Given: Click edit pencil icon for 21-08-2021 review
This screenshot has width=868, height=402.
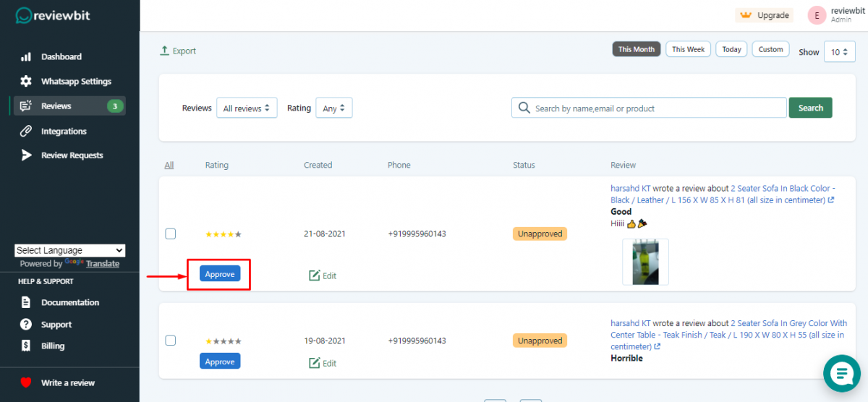Looking at the screenshot, I should [315, 275].
